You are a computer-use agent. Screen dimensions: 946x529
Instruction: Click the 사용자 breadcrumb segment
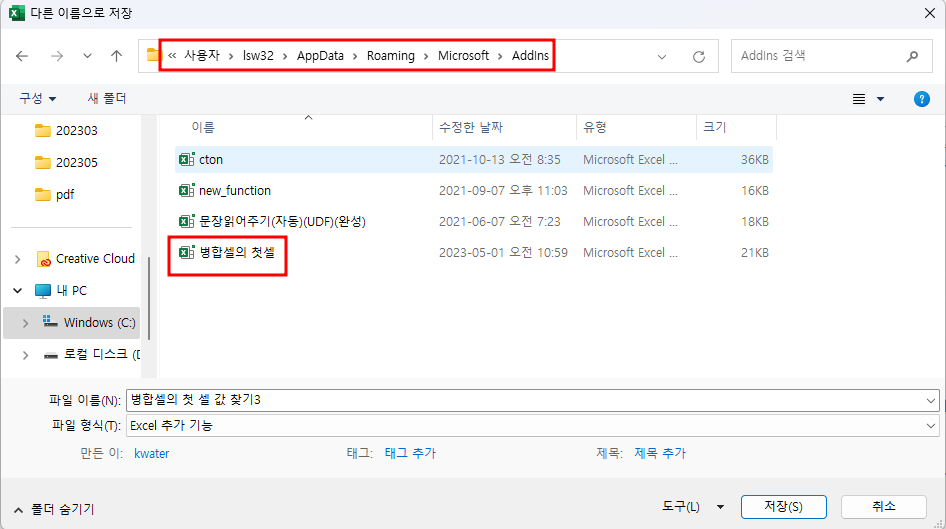pos(202,55)
